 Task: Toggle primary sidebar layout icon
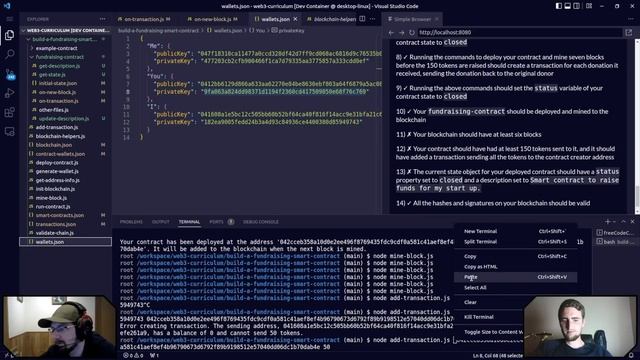pos(558,6)
